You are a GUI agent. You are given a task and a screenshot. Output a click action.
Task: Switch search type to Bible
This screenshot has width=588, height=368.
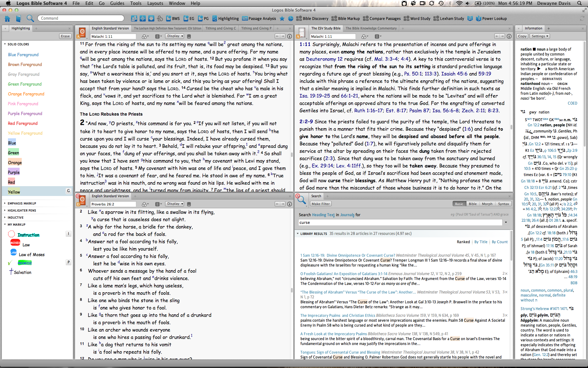(x=473, y=204)
